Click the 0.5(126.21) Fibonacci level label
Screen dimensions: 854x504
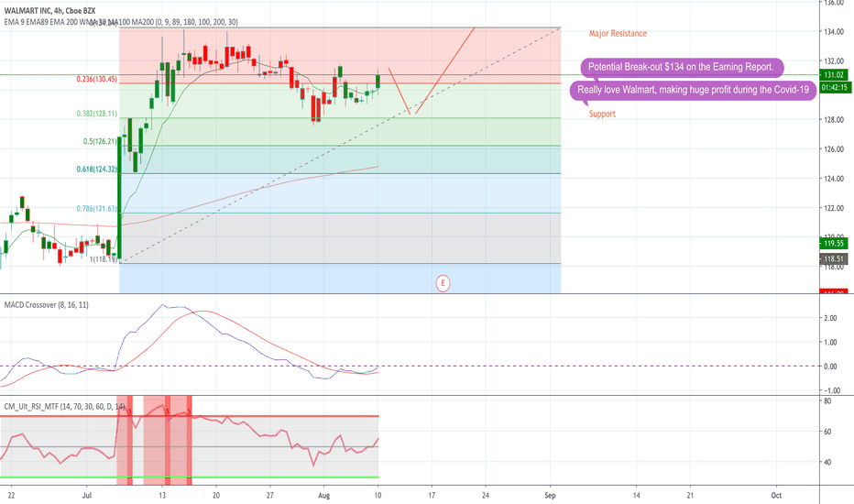pos(100,142)
